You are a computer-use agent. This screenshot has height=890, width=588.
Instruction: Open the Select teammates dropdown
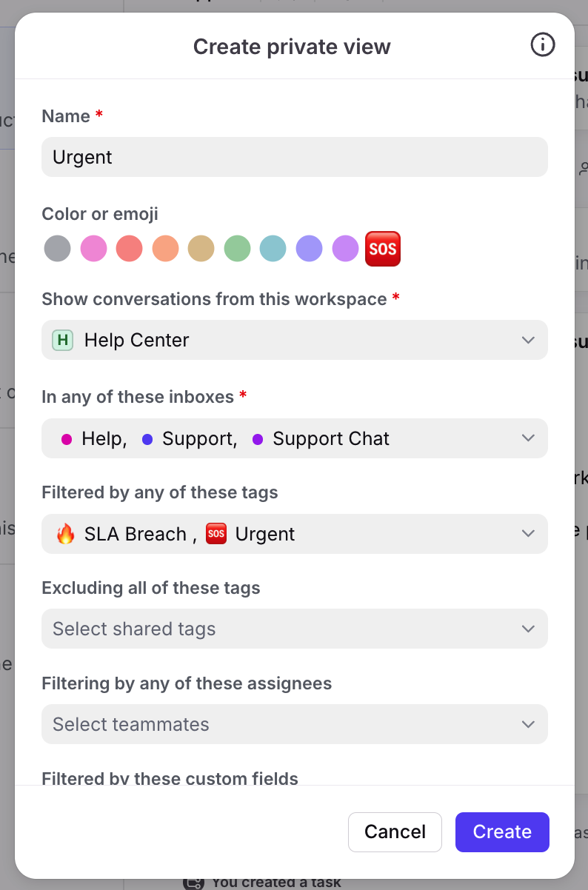pyautogui.click(x=295, y=724)
